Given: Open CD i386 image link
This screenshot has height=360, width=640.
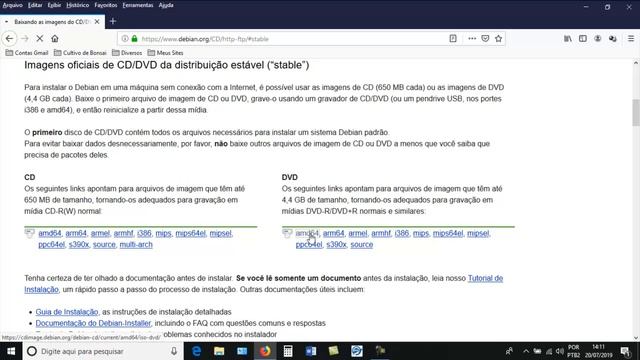Looking at the screenshot, I should click(x=144, y=233).
